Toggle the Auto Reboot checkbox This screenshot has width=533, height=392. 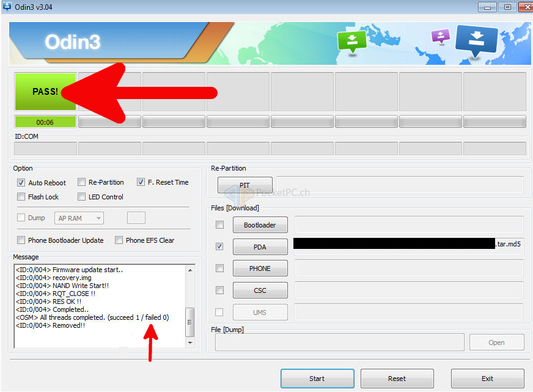pyautogui.click(x=21, y=183)
